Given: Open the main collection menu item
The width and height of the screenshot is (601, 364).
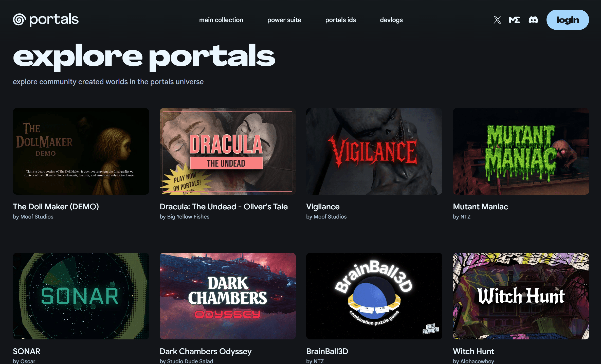Looking at the screenshot, I should point(221,20).
